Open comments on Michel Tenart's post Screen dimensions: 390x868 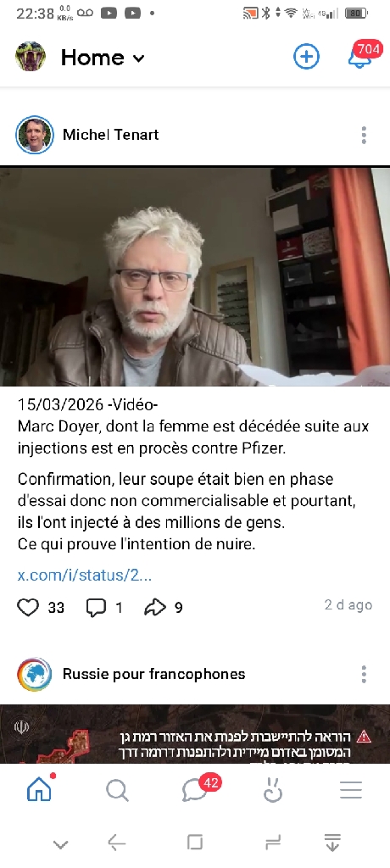coord(96,607)
